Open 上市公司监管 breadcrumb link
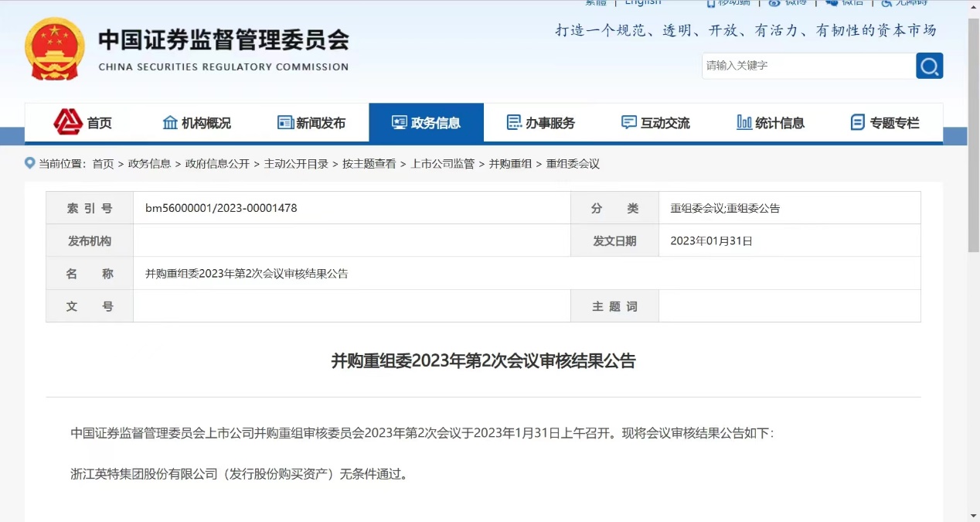 [x=442, y=164]
